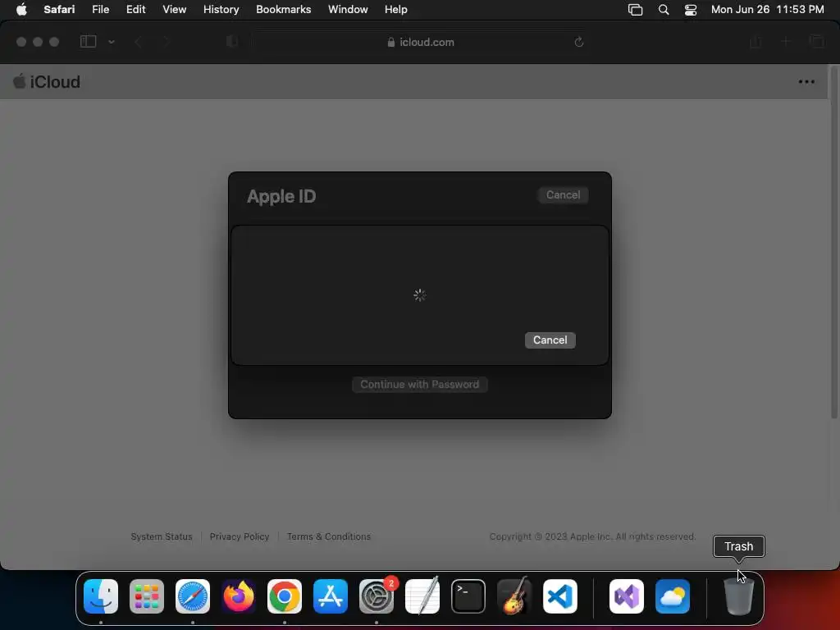
Task: Cancel the loading passkey prompt
Action: click(550, 340)
